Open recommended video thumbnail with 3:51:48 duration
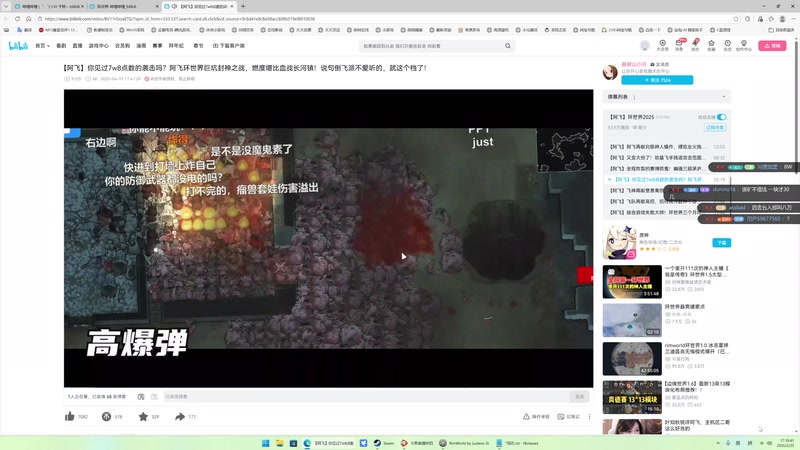 point(632,282)
